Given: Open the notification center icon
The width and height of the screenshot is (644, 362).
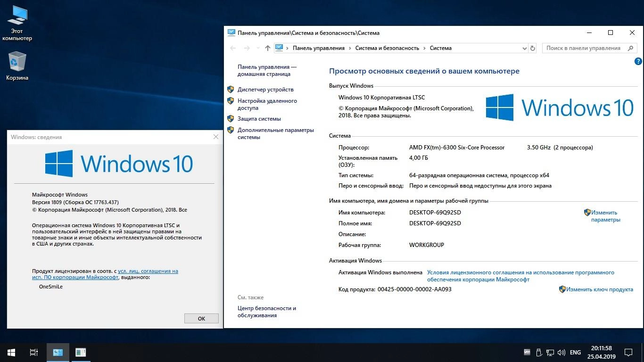Looking at the screenshot, I should (x=628, y=352).
